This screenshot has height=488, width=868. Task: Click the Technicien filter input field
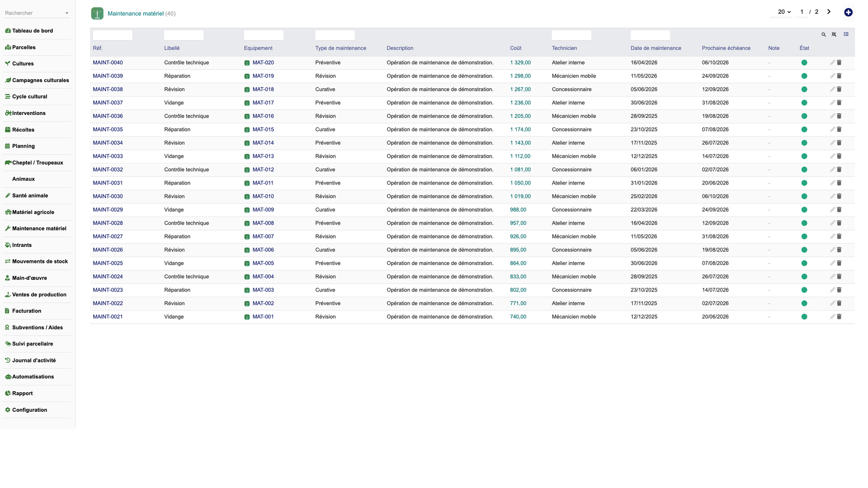click(x=571, y=35)
